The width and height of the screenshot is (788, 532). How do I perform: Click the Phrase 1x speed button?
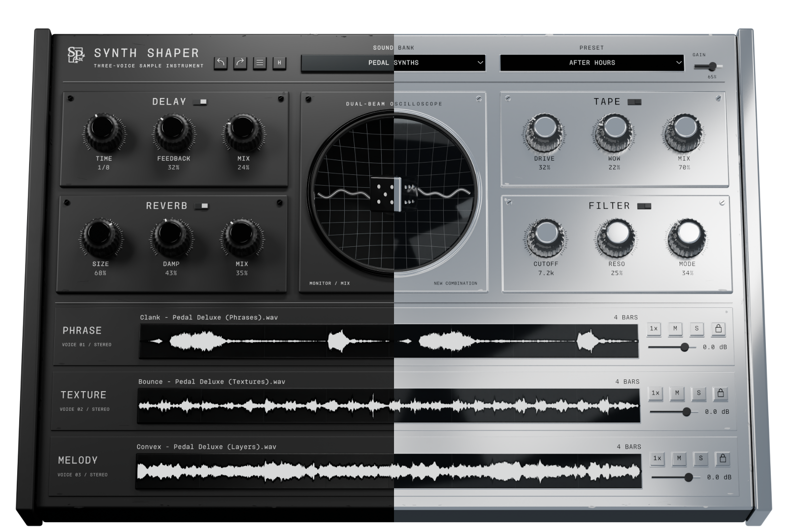[654, 329]
